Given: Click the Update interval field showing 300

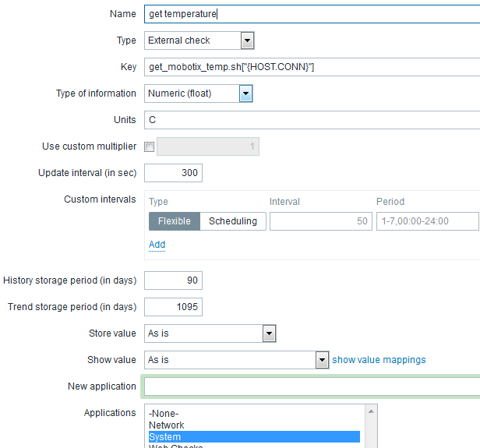Looking at the screenshot, I should (x=174, y=173).
